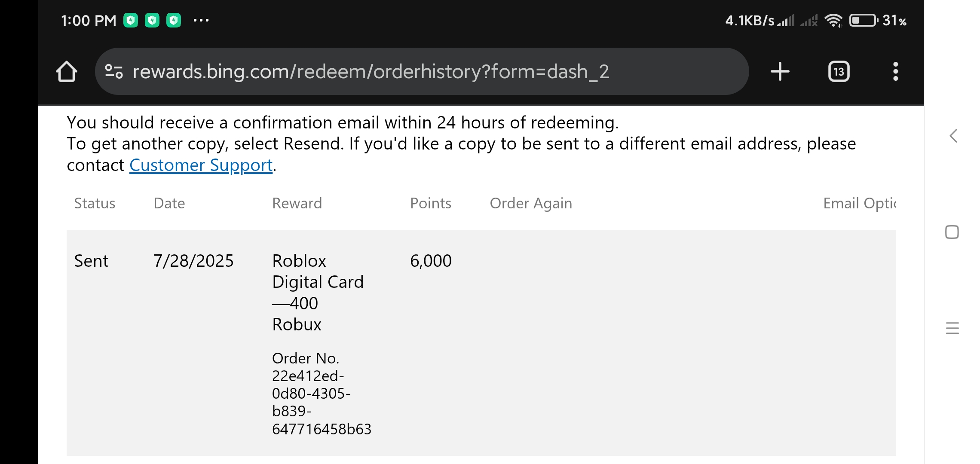Select the Points value 6,000
This screenshot has width=980, height=464.
(430, 260)
